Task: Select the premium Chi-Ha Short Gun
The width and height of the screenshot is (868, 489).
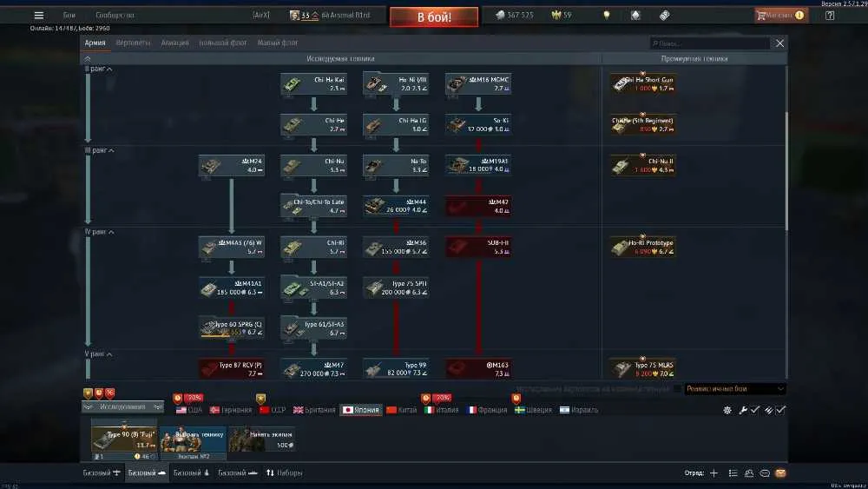Action: point(642,84)
